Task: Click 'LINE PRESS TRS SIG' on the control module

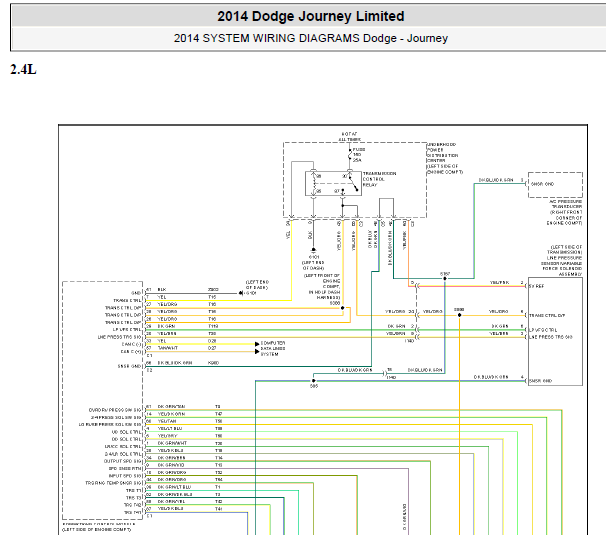Action: (119, 337)
